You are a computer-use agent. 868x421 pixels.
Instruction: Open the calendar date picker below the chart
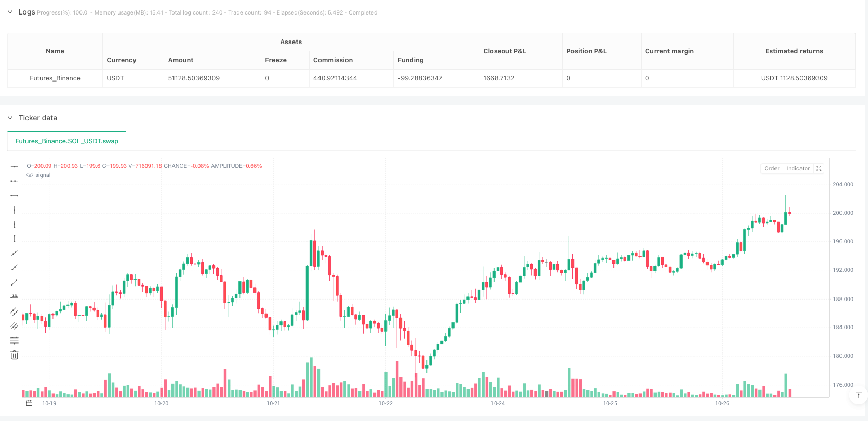click(29, 402)
